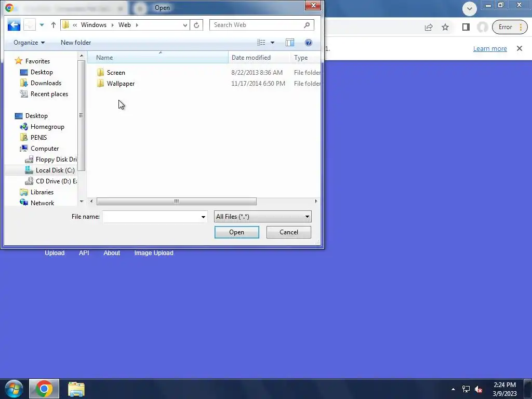The image size is (532, 399).
Task: Toggle Chrome side panel icon
Action: pos(466,27)
